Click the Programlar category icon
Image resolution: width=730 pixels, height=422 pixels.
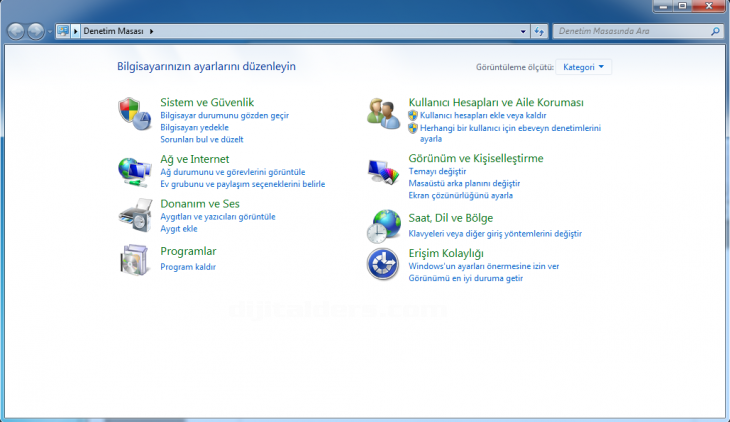[x=132, y=259]
